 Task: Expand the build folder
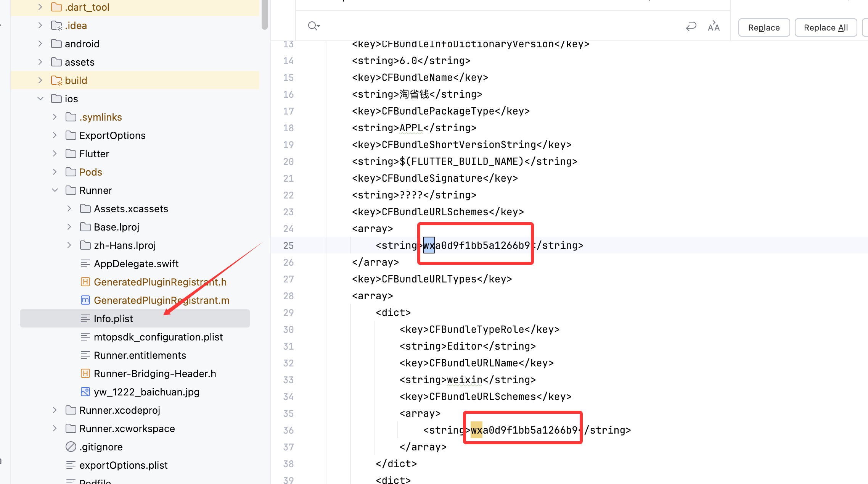click(x=40, y=80)
